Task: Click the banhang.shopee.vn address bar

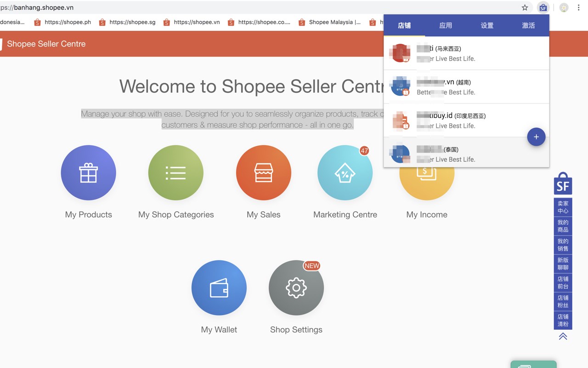Action: coord(257,7)
